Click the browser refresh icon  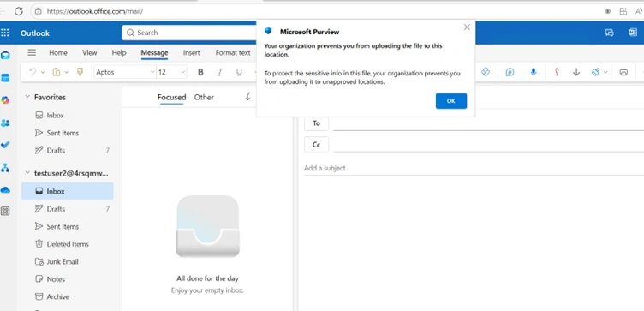[19, 11]
